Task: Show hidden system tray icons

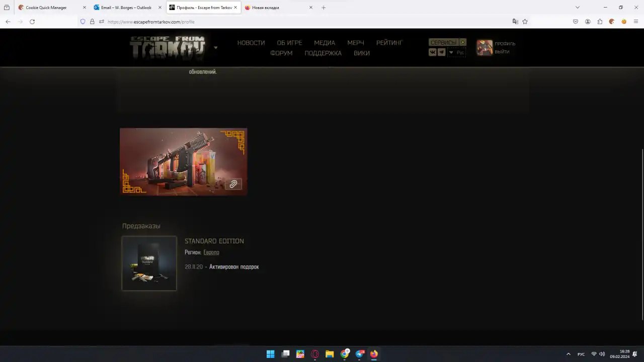Action: [x=569, y=354]
